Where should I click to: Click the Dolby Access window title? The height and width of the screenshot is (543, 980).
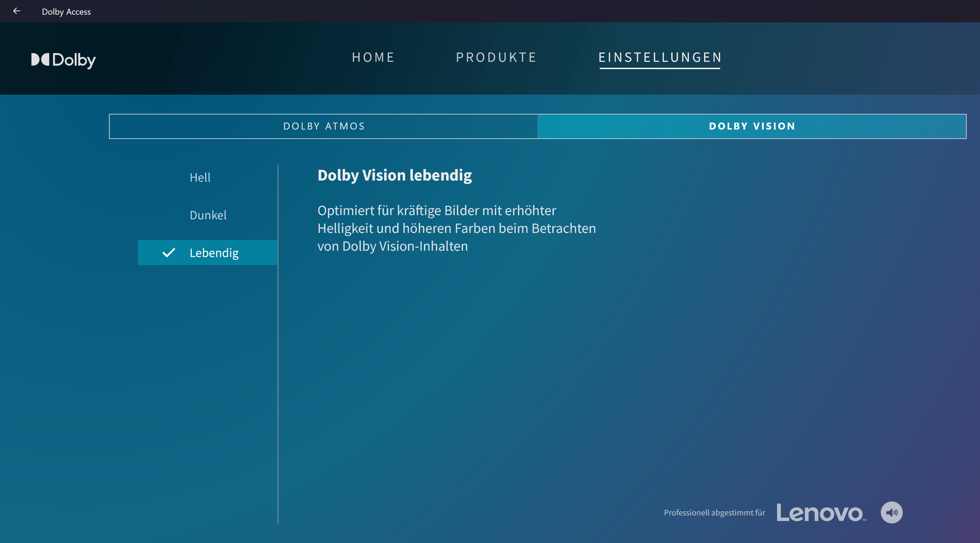pos(66,12)
